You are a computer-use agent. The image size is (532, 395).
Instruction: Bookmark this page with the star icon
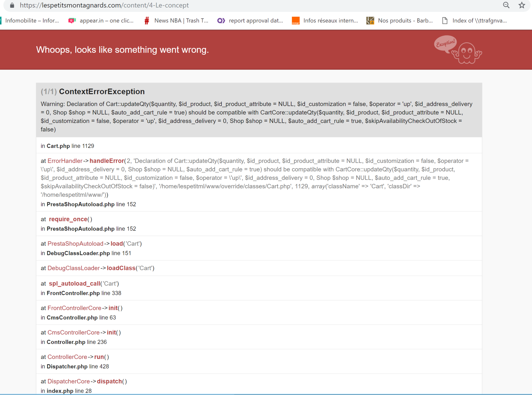click(522, 5)
